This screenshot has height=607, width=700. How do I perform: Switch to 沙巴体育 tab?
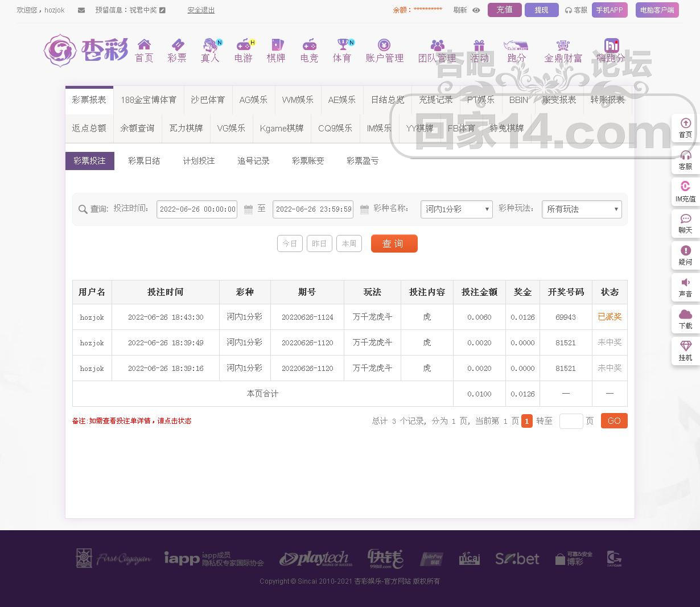208,100
